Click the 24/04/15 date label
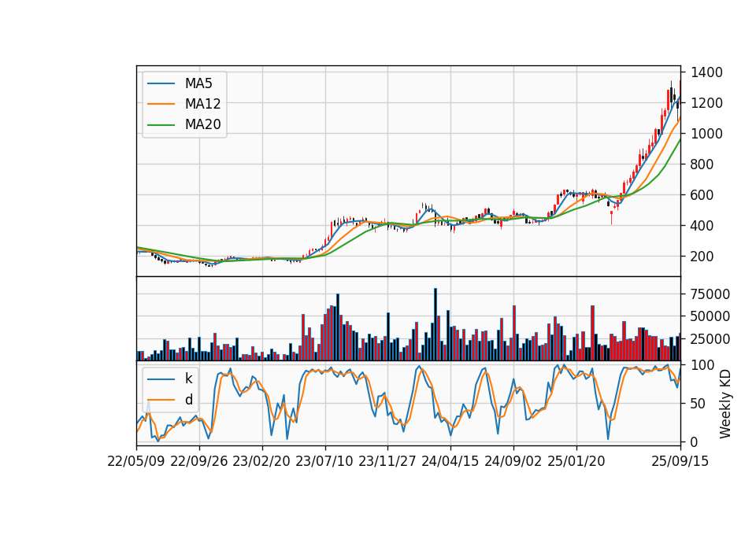The height and width of the screenshot is (543, 756). pyautogui.click(x=450, y=461)
